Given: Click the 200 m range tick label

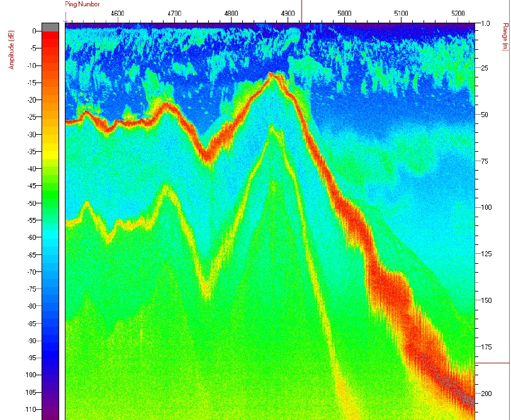Looking at the screenshot, I should tap(486, 394).
